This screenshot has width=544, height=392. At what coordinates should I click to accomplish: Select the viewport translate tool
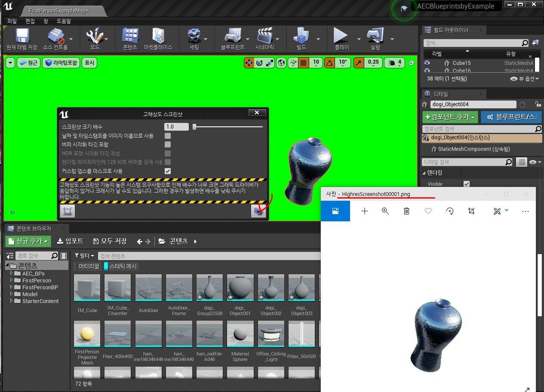pyautogui.click(x=249, y=63)
